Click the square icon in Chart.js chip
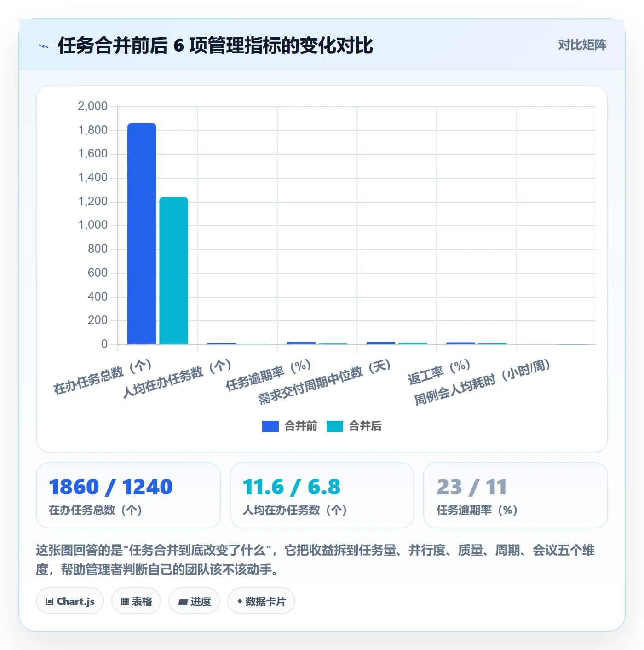 click(x=50, y=602)
